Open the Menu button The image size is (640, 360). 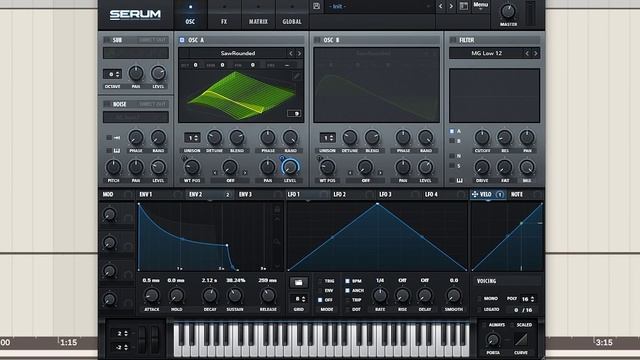(480, 6)
